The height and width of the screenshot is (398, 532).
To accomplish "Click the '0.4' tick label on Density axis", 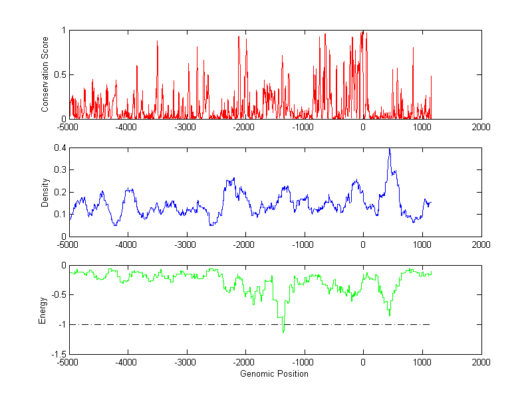I will (x=59, y=148).
